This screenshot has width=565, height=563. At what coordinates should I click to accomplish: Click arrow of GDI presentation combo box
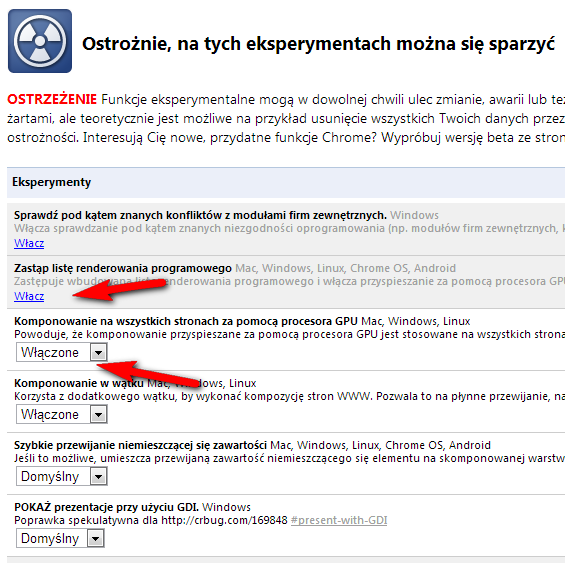click(x=95, y=538)
